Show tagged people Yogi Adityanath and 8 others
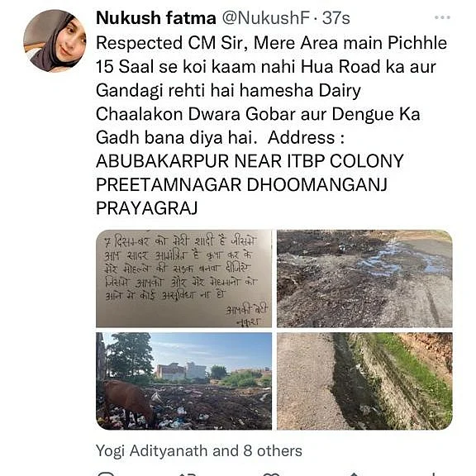 pos(199,451)
